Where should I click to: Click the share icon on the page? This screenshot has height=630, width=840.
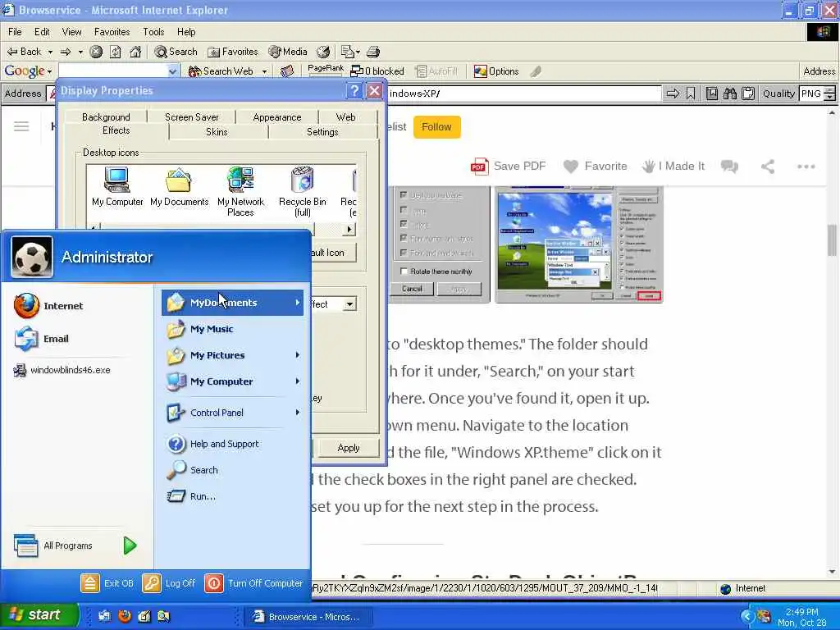[x=768, y=167]
